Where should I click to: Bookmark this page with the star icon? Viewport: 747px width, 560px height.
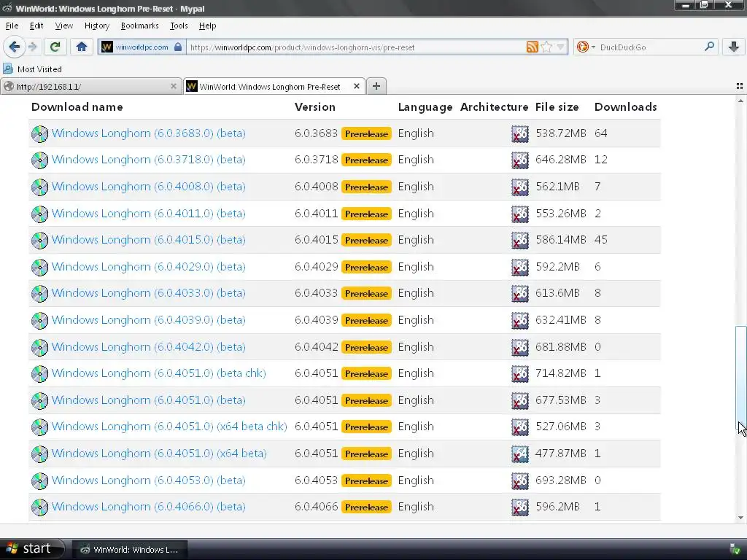pyautogui.click(x=546, y=47)
